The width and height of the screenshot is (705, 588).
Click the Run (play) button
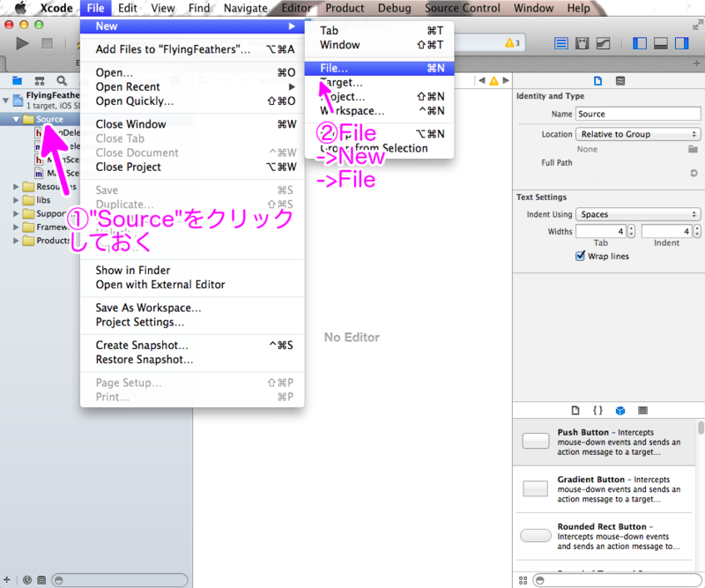22,44
